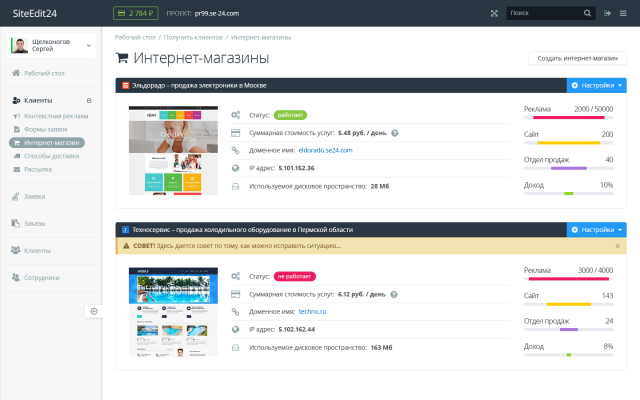Click project name pr99.se-24.com
The image size is (640, 400).
coord(217,13)
